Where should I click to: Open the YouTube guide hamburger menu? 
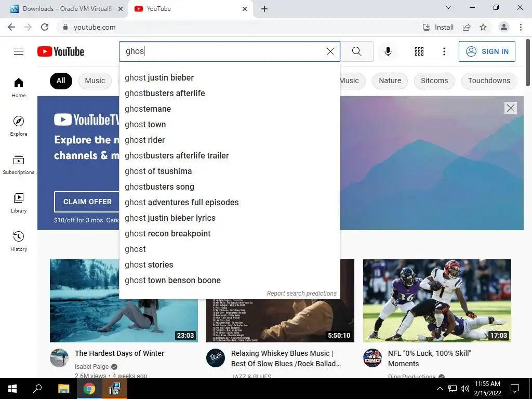tap(19, 51)
